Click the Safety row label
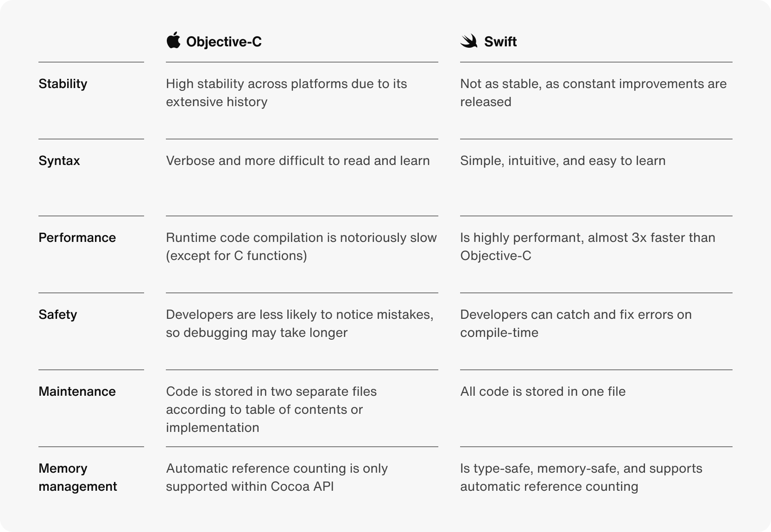 pos(58,315)
